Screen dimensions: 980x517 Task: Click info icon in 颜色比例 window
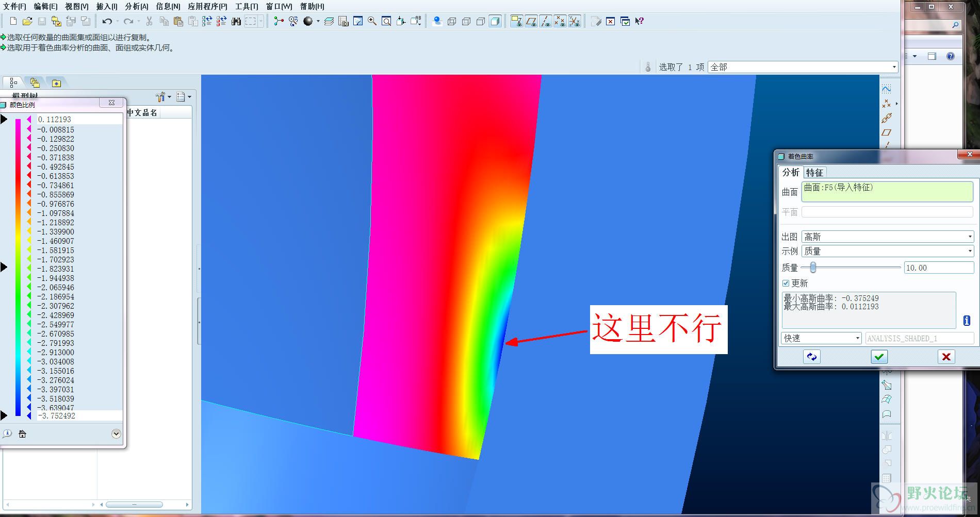tap(7, 434)
